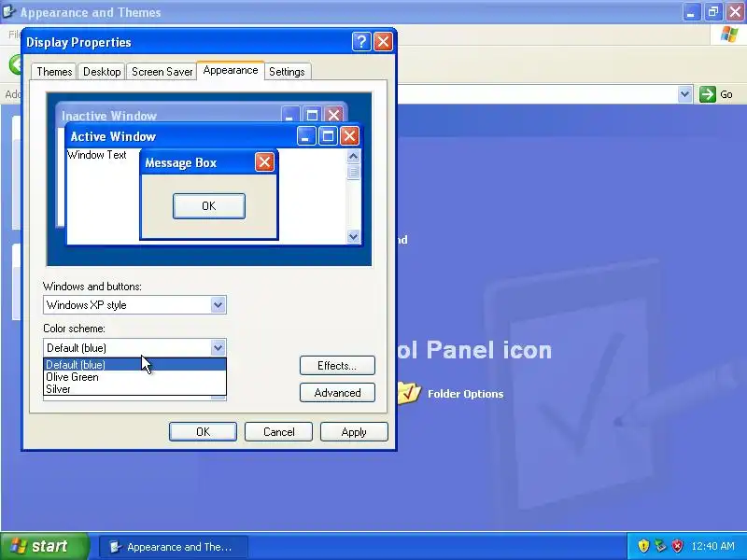Click the Appearance and Themes title bar icon
This screenshot has width=747, height=560.
8,11
